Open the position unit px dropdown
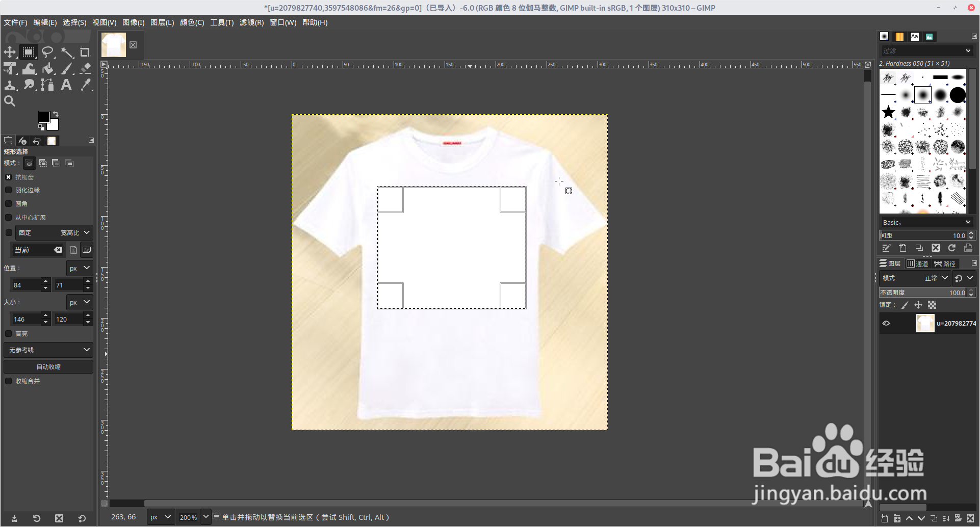Image resolution: width=980 pixels, height=527 pixels. (x=80, y=268)
